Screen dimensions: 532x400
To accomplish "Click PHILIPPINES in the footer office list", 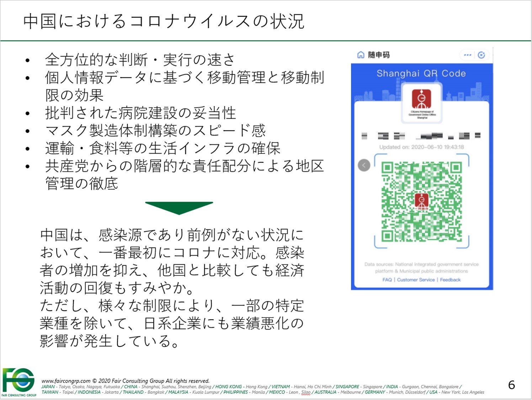I will (x=235, y=392).
